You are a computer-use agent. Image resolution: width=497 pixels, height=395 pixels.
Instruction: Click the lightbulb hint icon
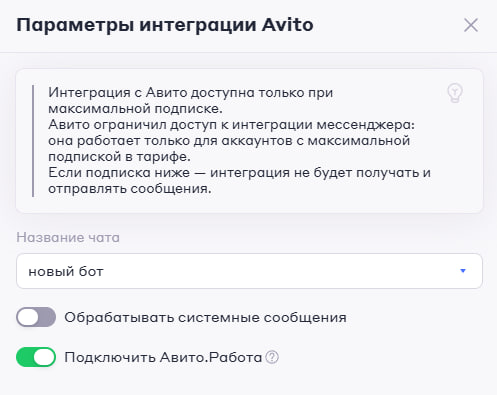pyautogui.click(x=455, y=93)
